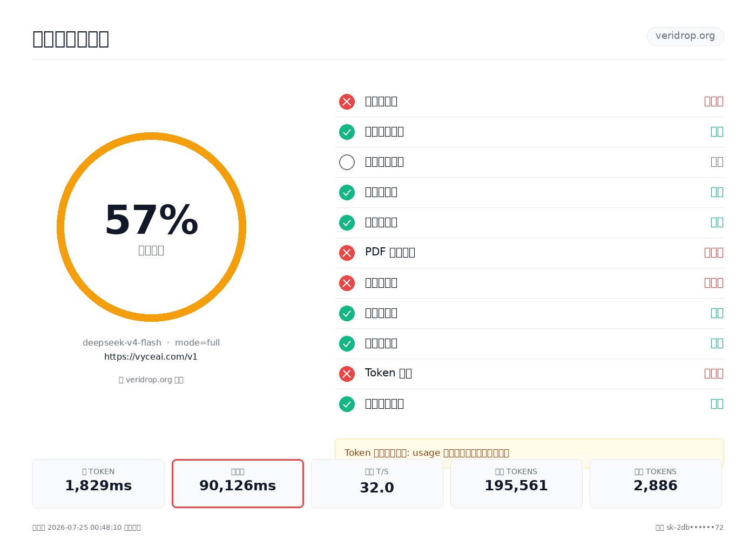Image resolution: width=756 pixels, height=540 pixels.
Task: Select the 195,561 TOKENS stat card
Action: pos(516,483)
